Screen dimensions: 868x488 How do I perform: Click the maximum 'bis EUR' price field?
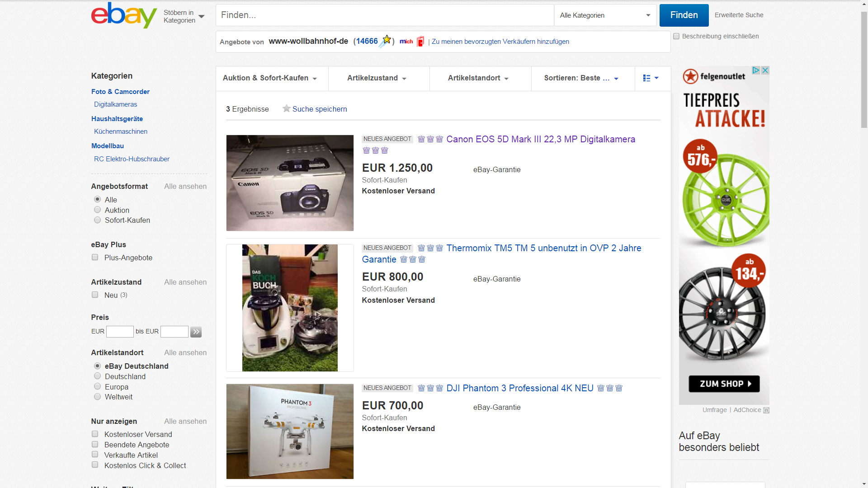tap(175, 332)
